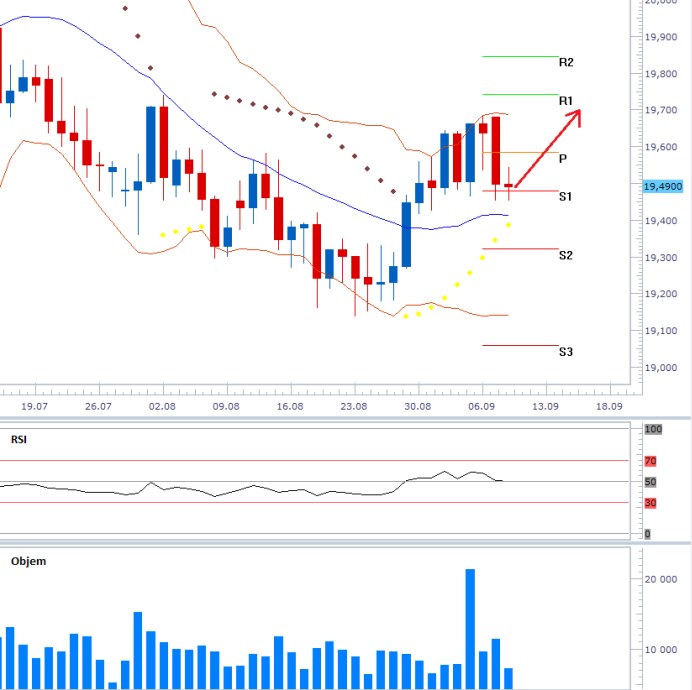Image resolution: width=692 pixels, height=690 pixels.
Task: Click the highlighted 19,4900 current price tag
Action: point(663,186)
